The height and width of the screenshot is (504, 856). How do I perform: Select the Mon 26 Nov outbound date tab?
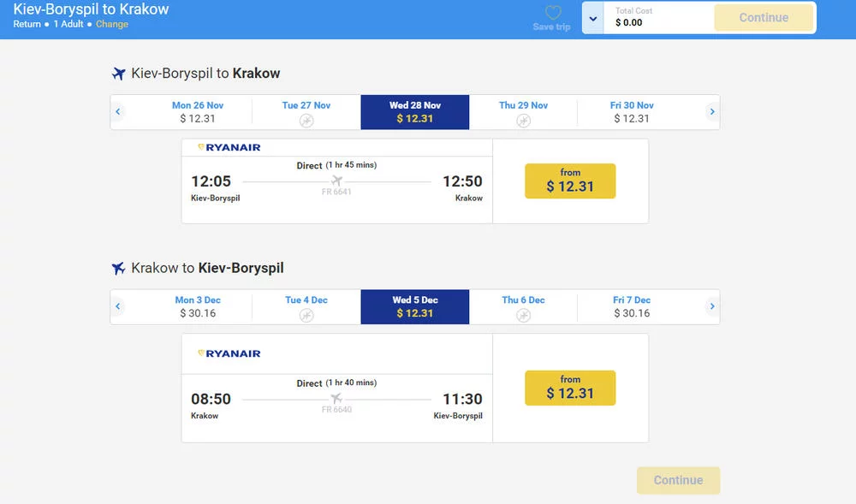pyautogui.click(x=198, y=112)
